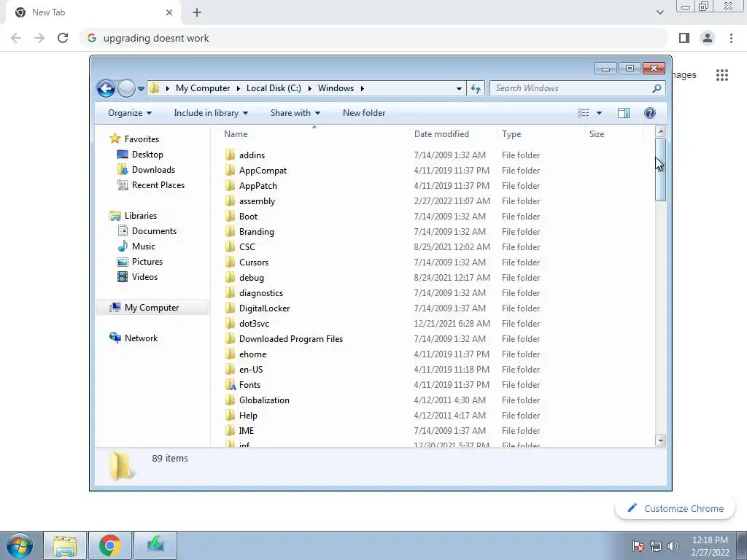747x560 pixels.
Task: Create a New folder
Action: click(364, 113)
